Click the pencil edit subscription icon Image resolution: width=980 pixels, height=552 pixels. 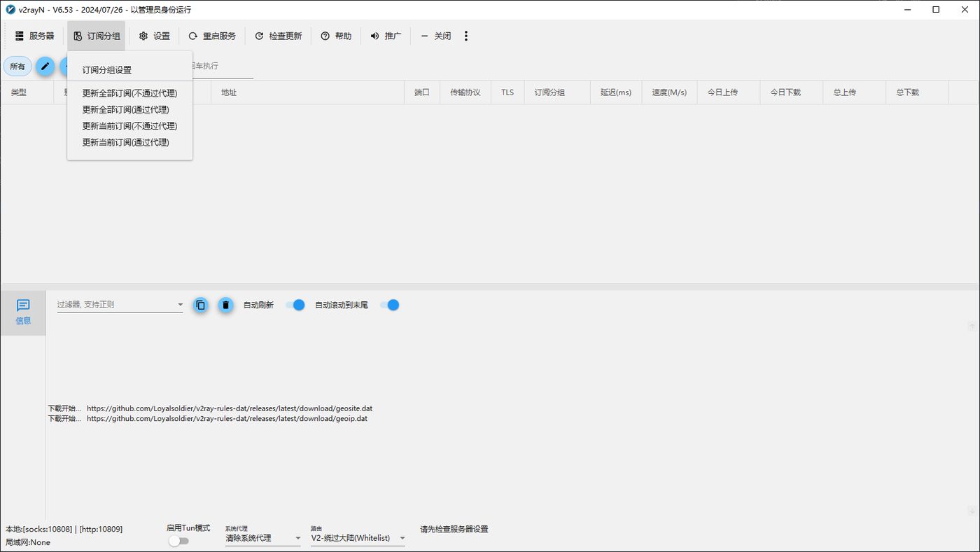coord(45,67)
